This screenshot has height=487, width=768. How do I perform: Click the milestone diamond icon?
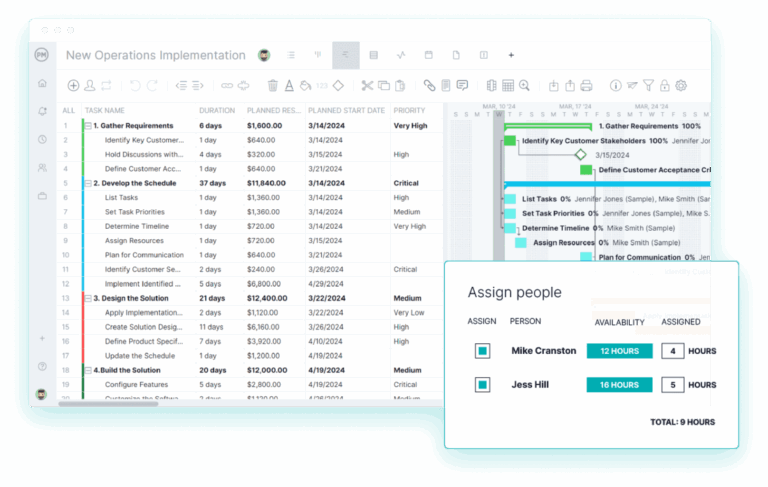point(338,86)
